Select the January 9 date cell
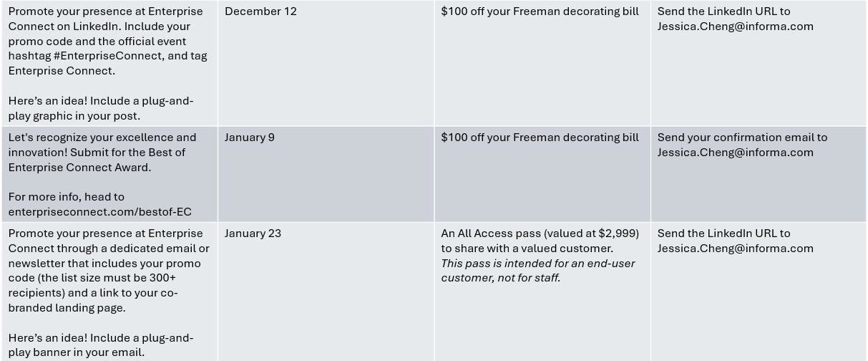The width and height of the screenshot is (868, 361). pyautogui.click(x=249, y=138)
